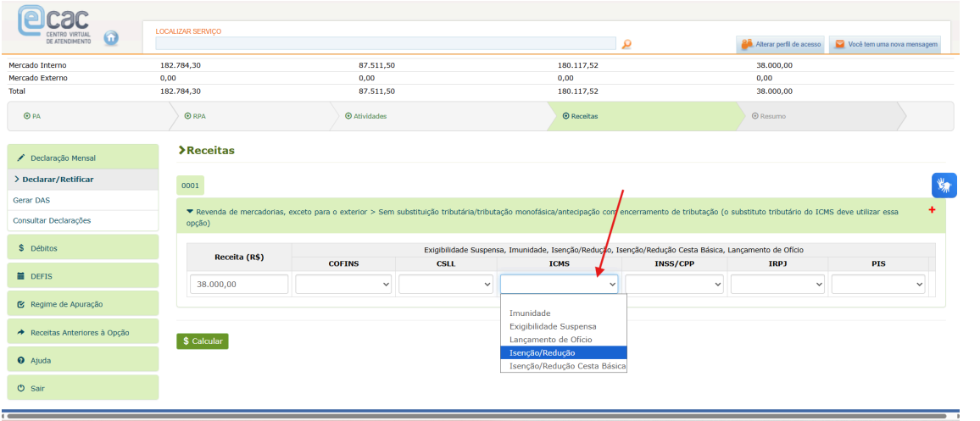This screenshot has height=421, width=980.
Task: Click the arrow icon beside Receitas Anteriores
Action: (x=20, y=332)
